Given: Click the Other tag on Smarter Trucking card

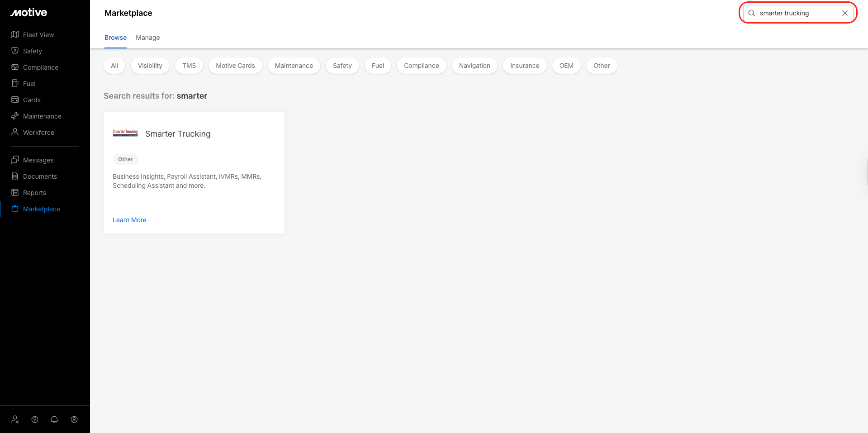Looking at the screenshot, I should 125,159.
